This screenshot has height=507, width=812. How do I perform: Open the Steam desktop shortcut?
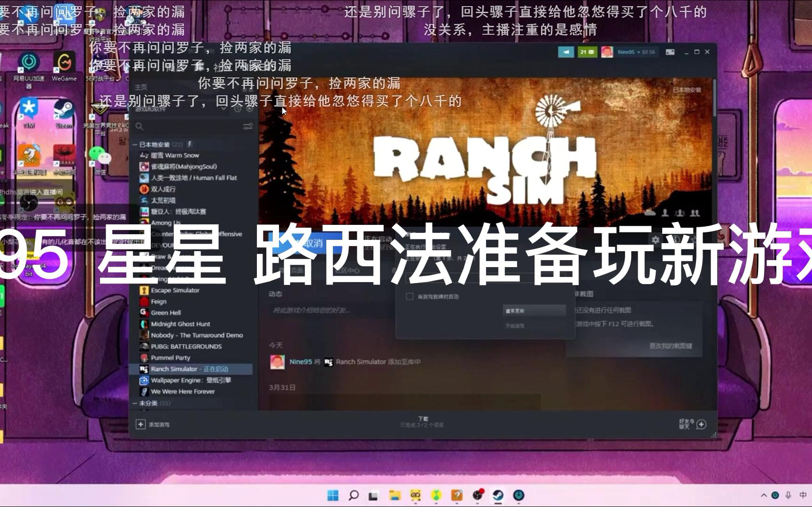tap(64, 113)
